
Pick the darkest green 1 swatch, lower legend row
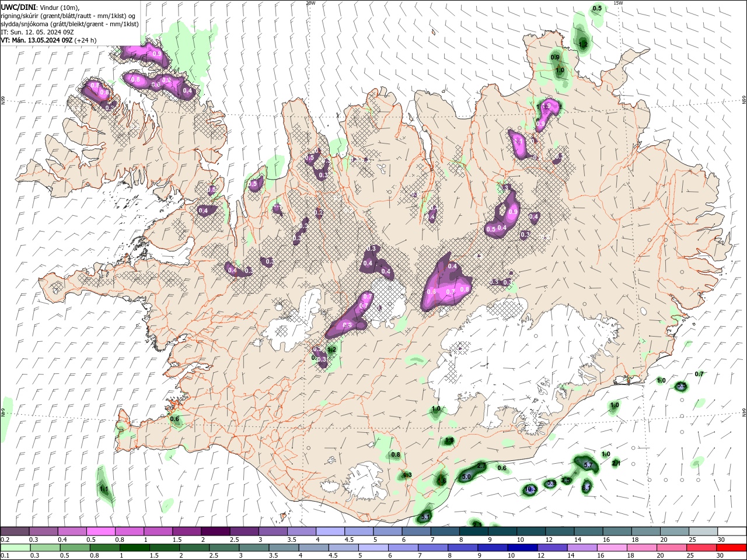click(134, 548)
